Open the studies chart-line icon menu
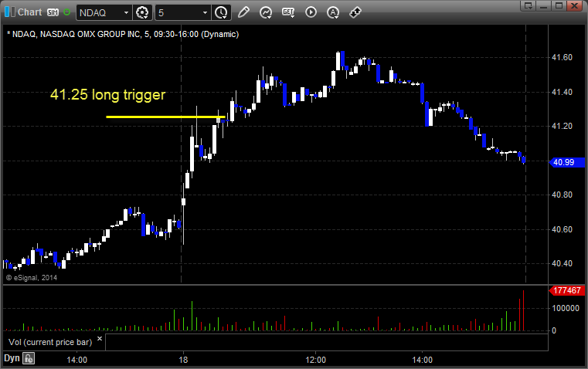Viewport: 588px width, 369px height. (266, 12)
